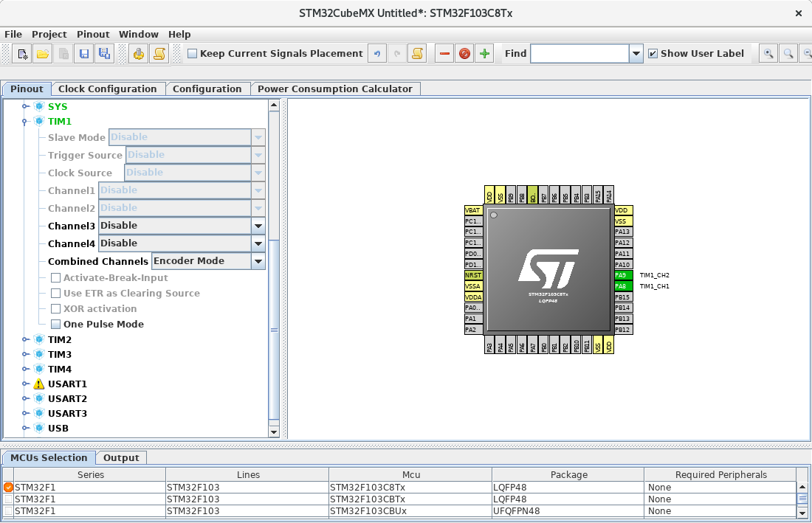Open the Pinout menu

[93, 34]
